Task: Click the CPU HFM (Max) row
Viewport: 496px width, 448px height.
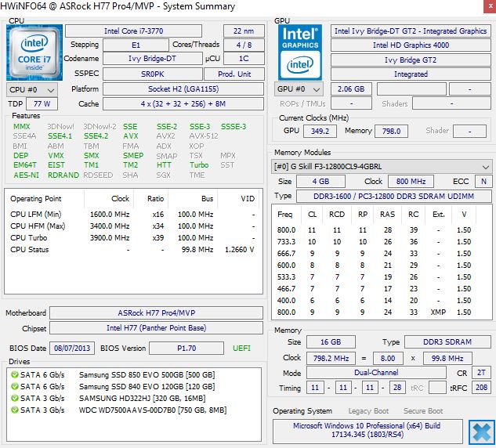Action: (x=133, y=226)
